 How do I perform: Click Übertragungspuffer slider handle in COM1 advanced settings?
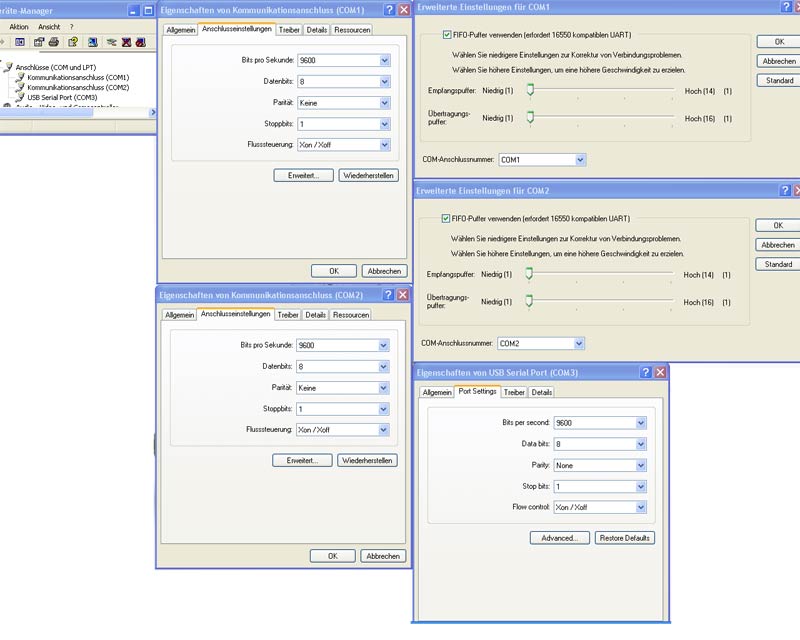(531, 117)
